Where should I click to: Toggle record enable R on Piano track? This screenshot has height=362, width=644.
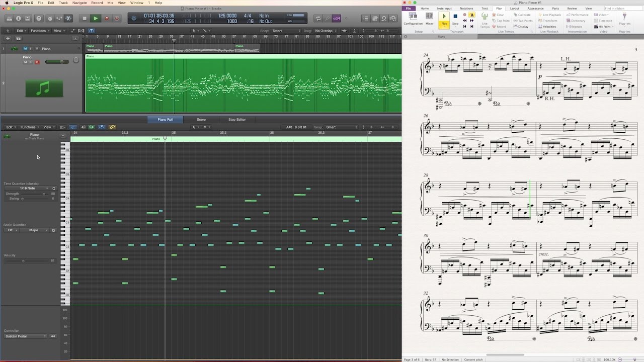(x=37, y=62)
